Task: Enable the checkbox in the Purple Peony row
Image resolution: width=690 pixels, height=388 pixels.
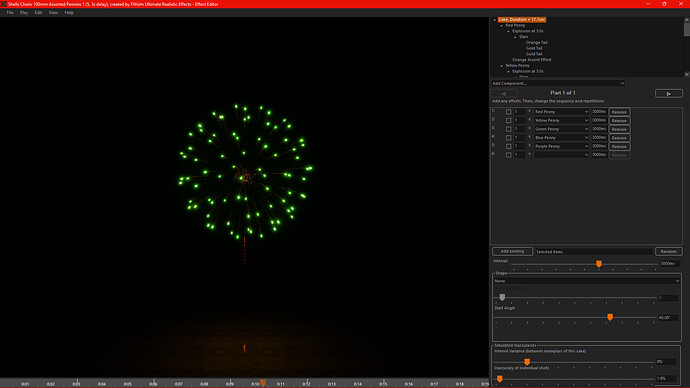Action: coord(509,146)
